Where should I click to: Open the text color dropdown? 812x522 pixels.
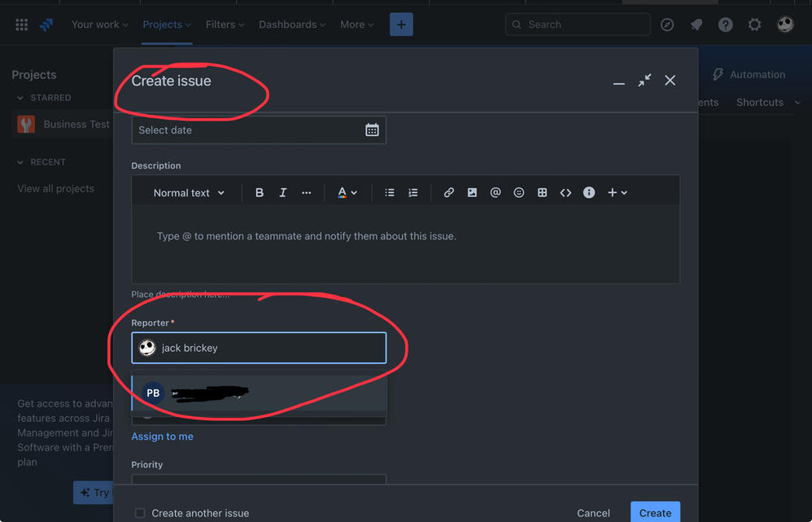(347, 193)
